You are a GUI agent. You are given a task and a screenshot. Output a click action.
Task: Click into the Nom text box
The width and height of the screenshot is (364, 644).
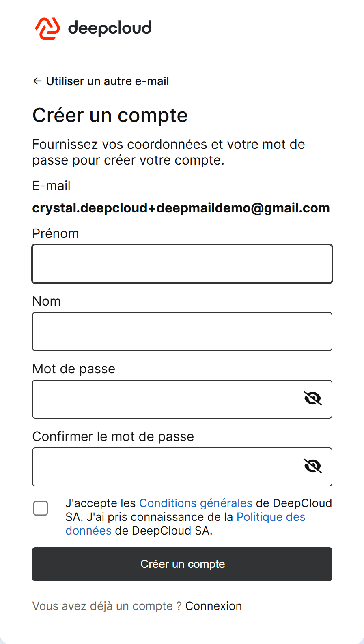(182, 332)
